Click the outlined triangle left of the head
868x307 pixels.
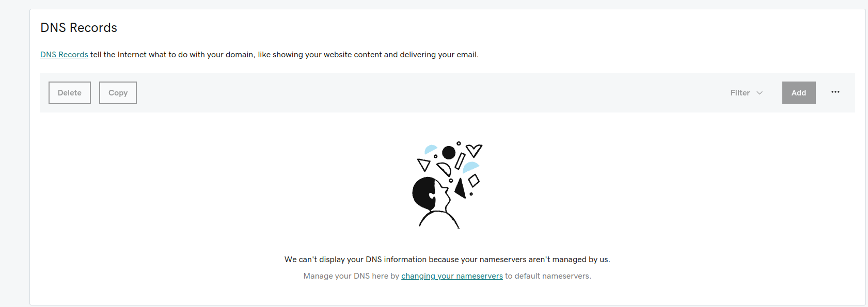[424, 165]
